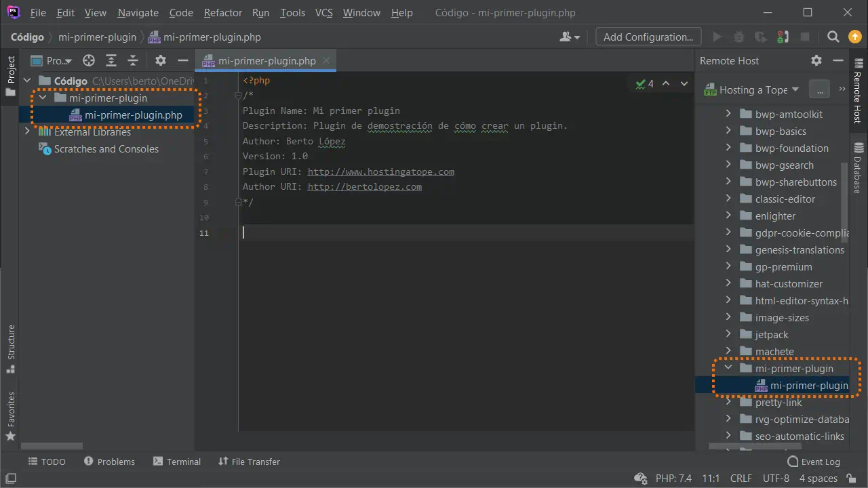Expand the jetpack remote folder
This screenshot has width=868, height=488.
point(728,334)
